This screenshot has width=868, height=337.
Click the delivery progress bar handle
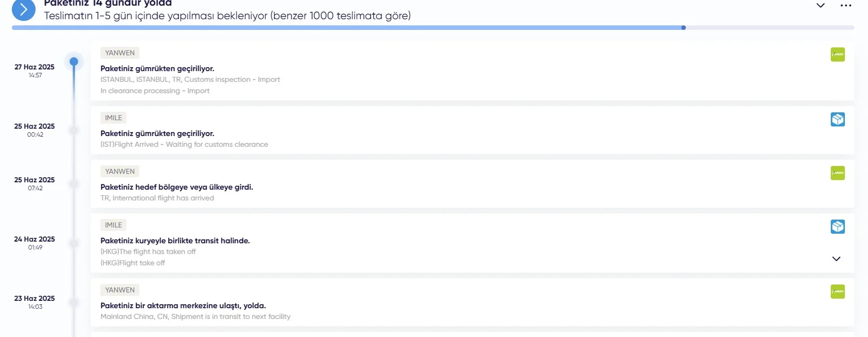point(684,28)
